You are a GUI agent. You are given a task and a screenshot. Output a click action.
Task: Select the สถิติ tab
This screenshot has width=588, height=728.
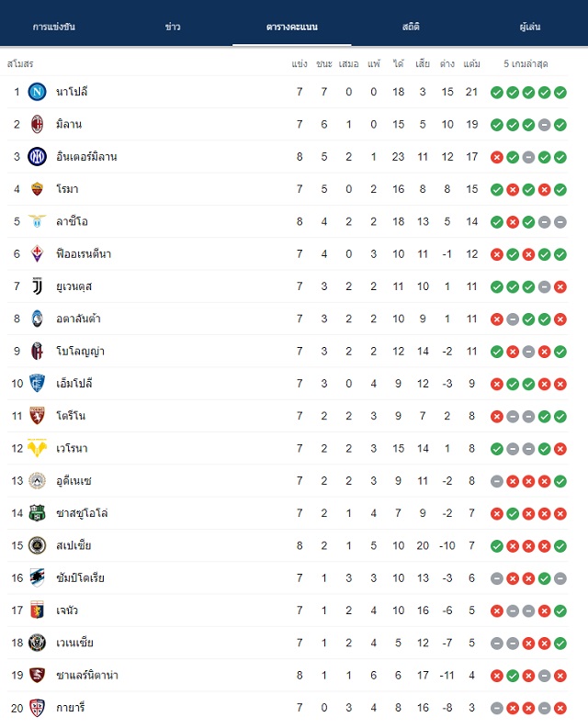(411, 27)
